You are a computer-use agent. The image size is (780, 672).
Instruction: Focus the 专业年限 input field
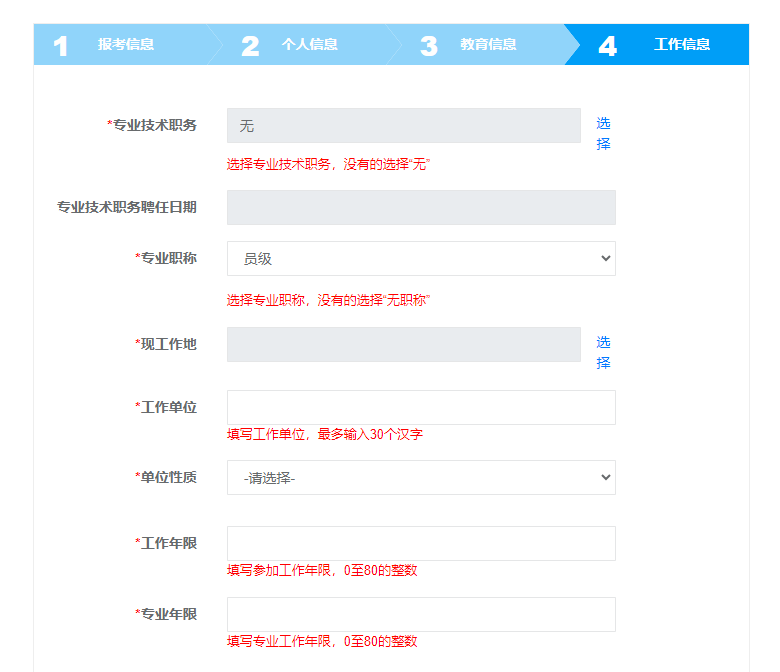tap(421, 614)
